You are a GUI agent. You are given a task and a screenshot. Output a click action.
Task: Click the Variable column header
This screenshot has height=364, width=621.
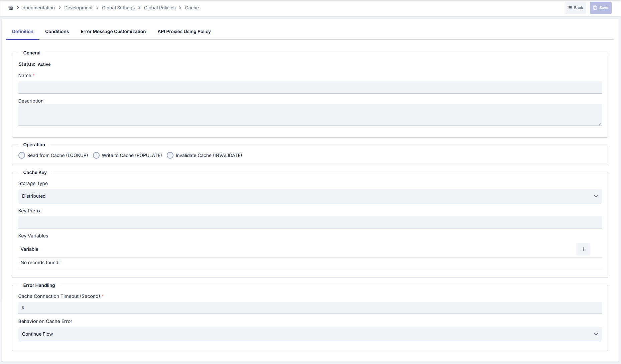(x=29, y=249)
